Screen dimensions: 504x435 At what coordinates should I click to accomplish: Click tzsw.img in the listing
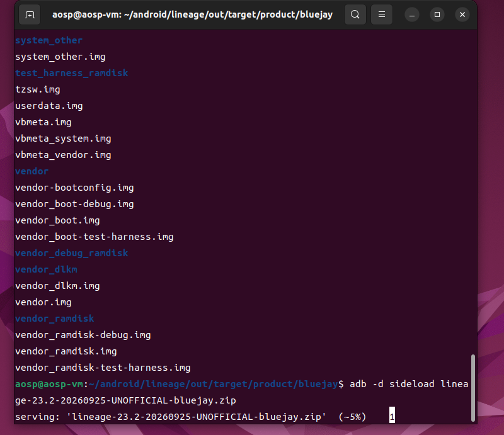coord(38,89)
